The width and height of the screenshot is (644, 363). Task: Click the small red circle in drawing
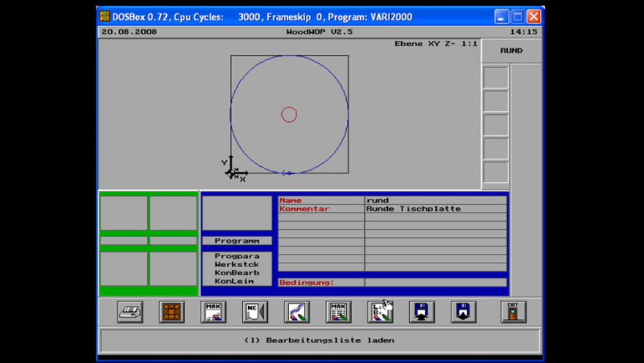(289, 115)
